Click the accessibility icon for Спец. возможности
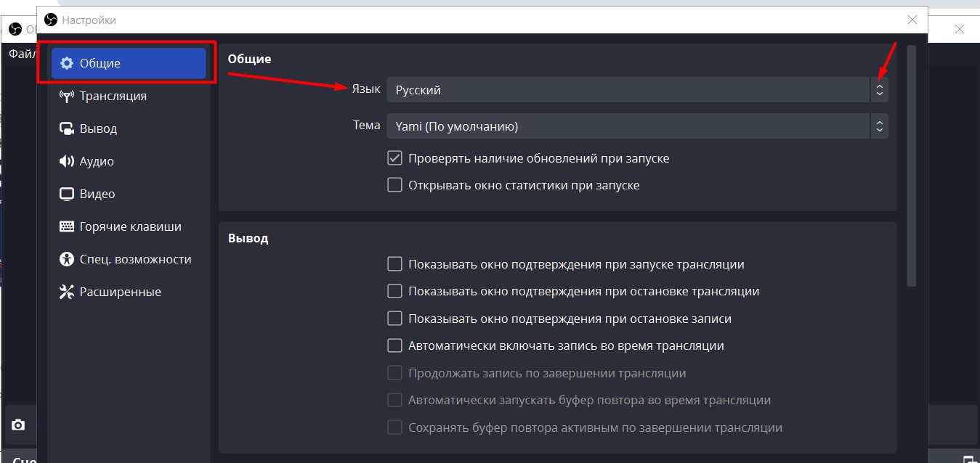 tap(67, 259)
